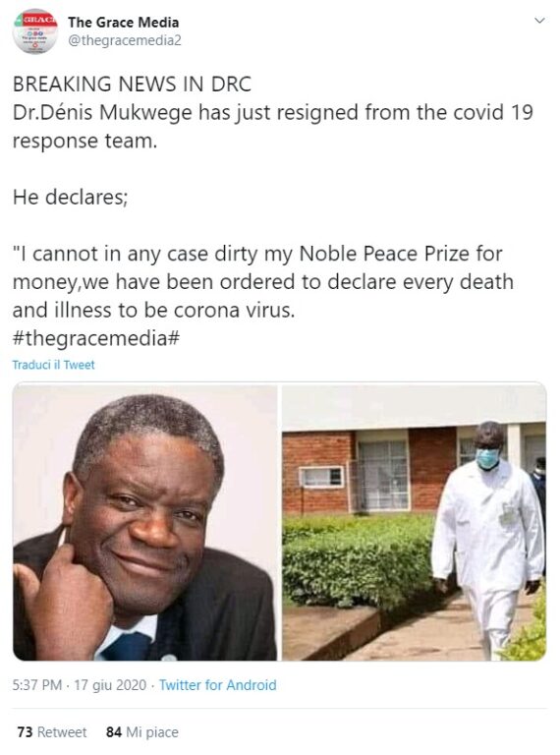Screen dimensions: 560x755
Task: Click the green hedge in the right photo
Action: point(359,561)
